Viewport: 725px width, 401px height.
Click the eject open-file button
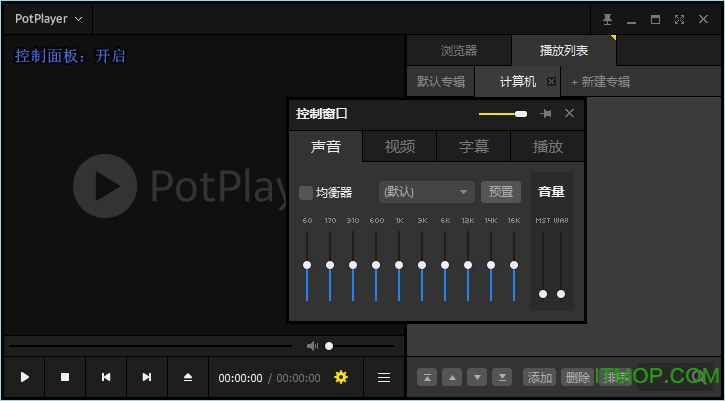click(x=188, y=377)
